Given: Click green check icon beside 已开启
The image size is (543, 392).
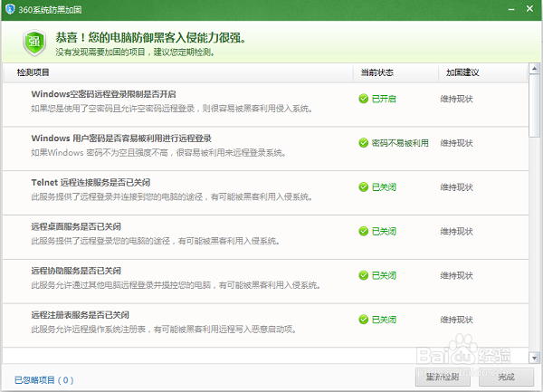Looking at the screenshot, I should coord(363,99).
